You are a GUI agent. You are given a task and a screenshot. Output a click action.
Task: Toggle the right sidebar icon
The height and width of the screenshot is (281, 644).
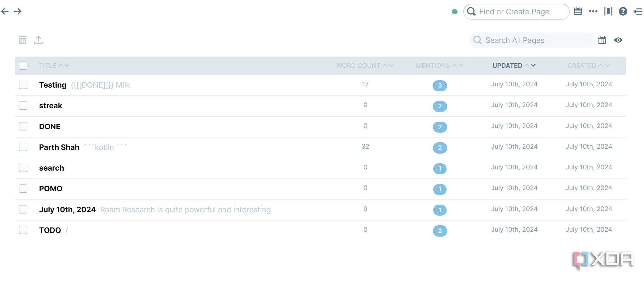tap(638, 12)
